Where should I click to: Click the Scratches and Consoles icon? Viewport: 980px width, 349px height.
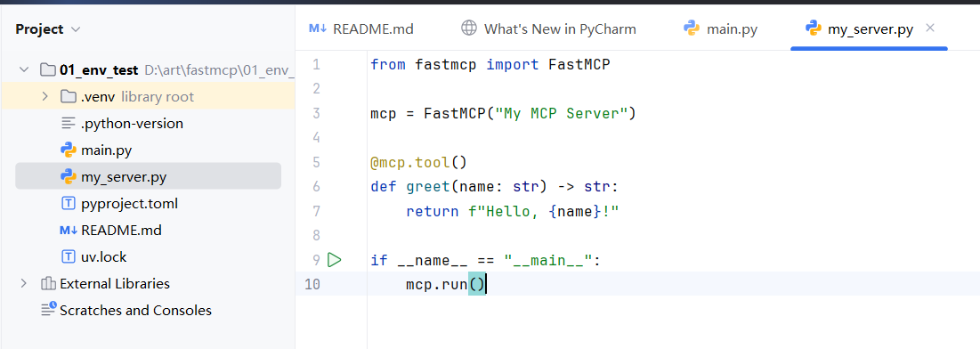pos(48,310)
